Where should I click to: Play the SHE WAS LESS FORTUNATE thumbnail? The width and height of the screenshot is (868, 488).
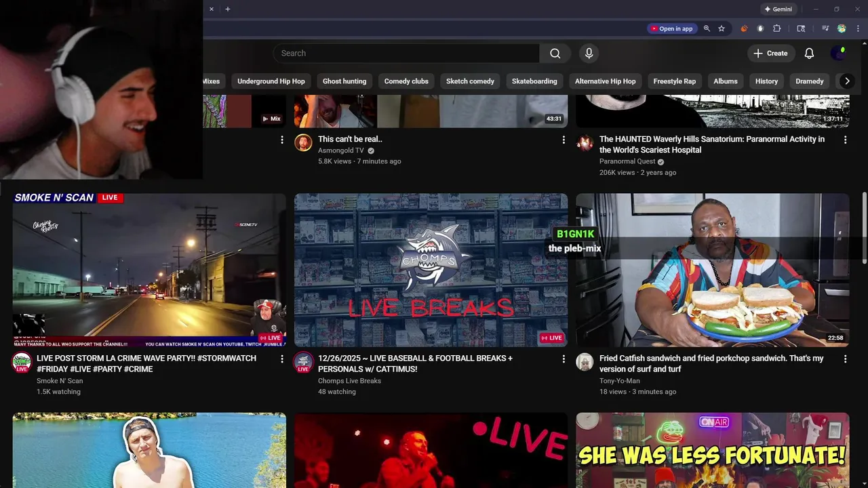tap(712, 450)
